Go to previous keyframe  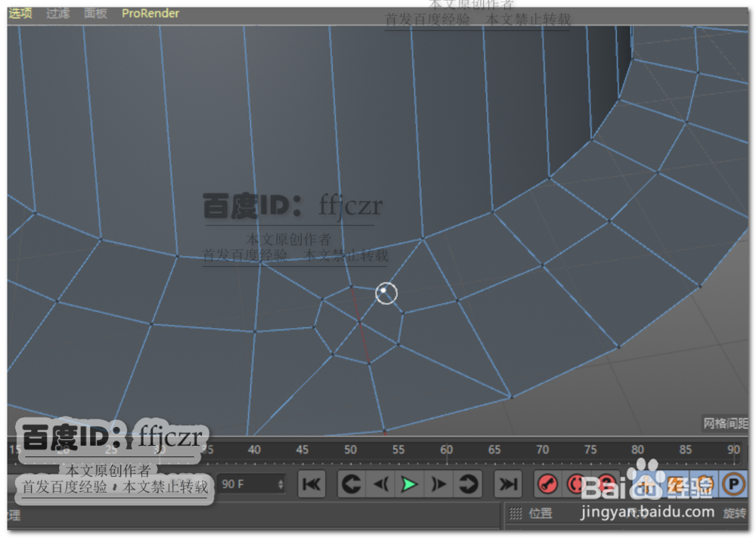(351, 484)
